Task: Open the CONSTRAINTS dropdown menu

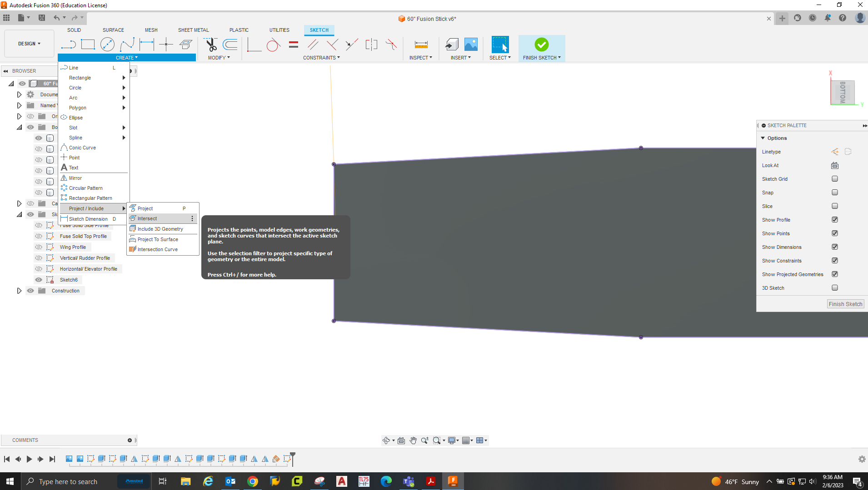Action: (x=321, y=58)
